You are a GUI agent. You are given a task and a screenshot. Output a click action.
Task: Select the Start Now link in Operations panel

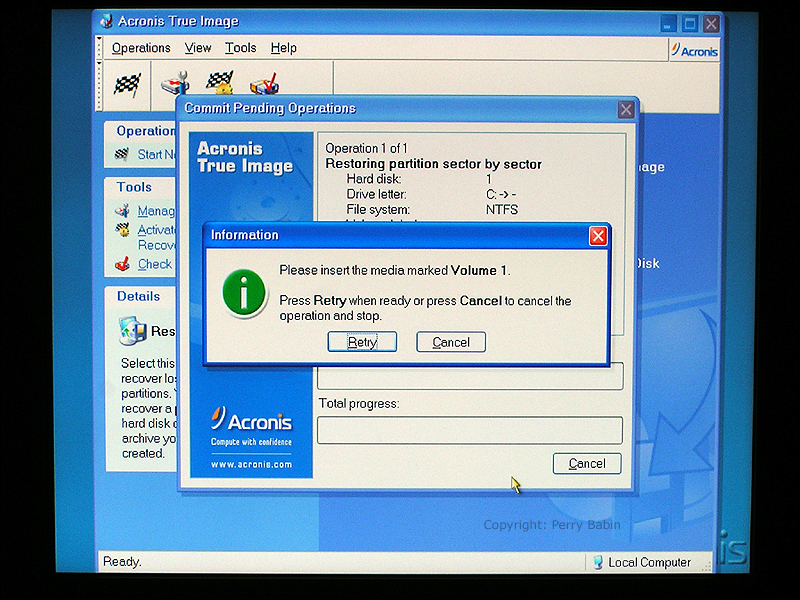(156, 154)
